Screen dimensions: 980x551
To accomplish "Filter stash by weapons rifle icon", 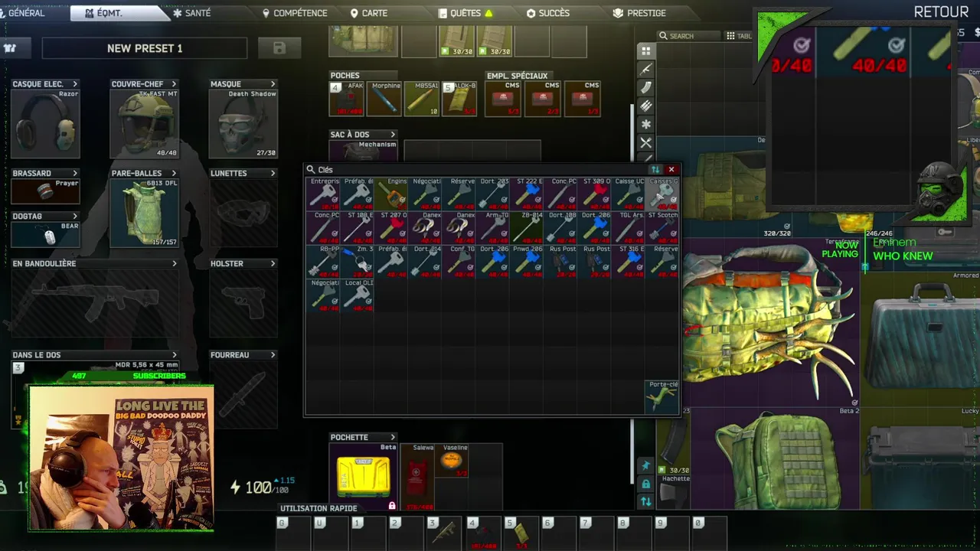I will (646, 69).
